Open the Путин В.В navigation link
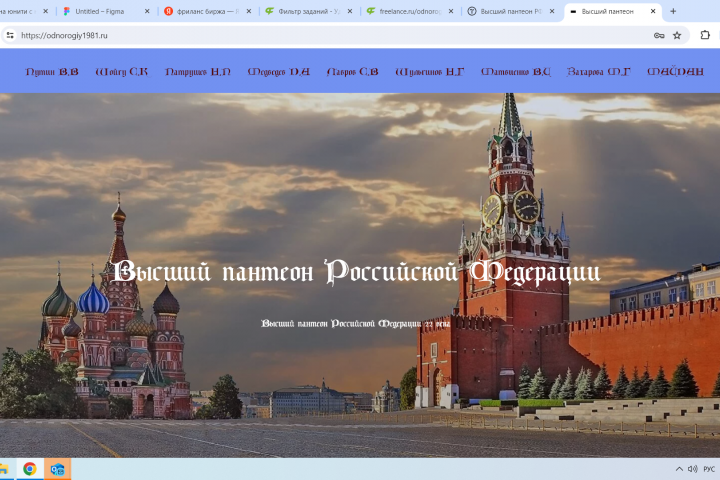This screenshot has height=480, width=720. (52, 72)
